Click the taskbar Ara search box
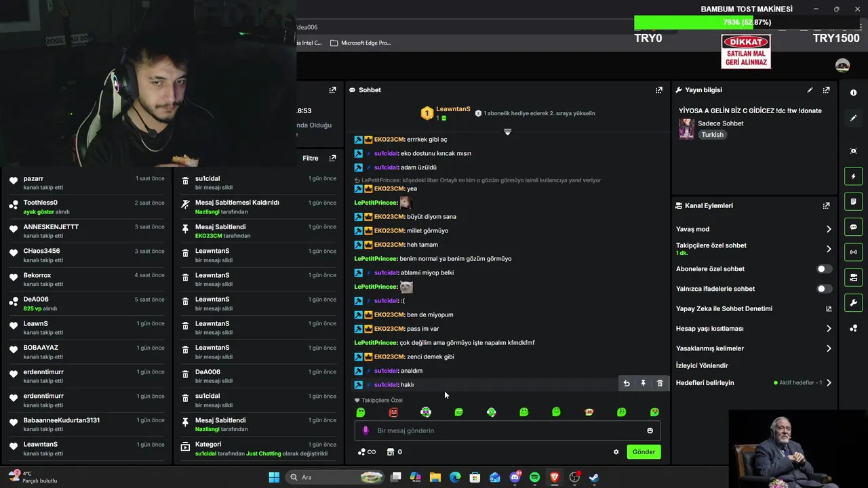This screenshot has height=488, width=868. (x=334, y=477)
